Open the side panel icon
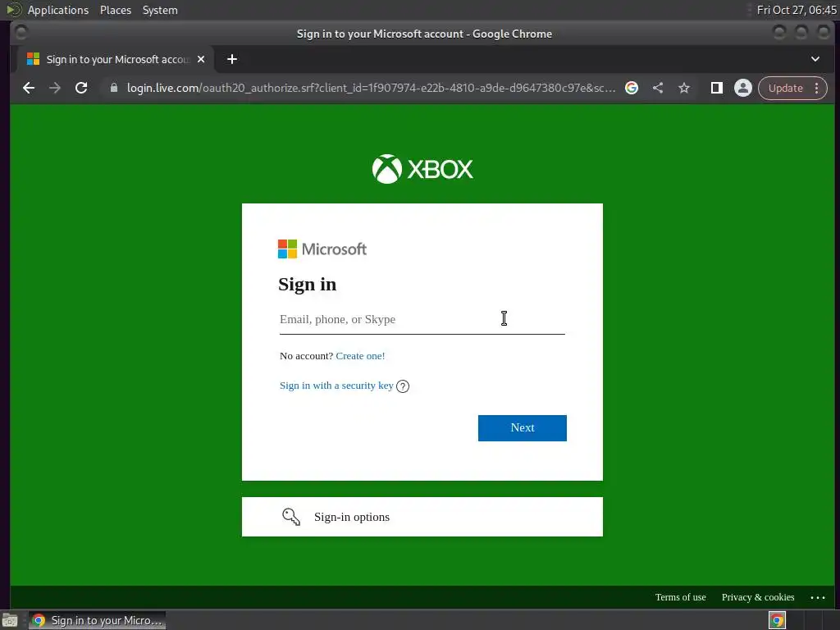840x630 pixels. click(x=717, y=88)
